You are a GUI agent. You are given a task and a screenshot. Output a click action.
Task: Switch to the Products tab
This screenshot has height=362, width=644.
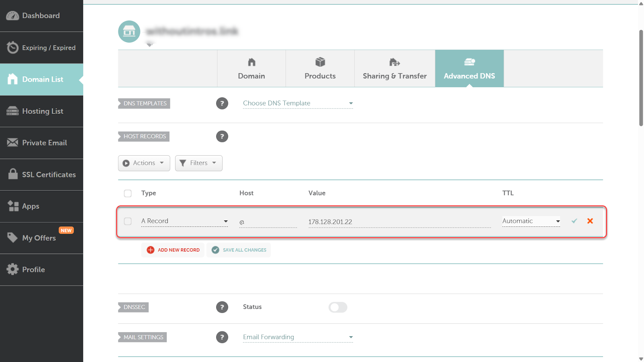coord(320,69)
